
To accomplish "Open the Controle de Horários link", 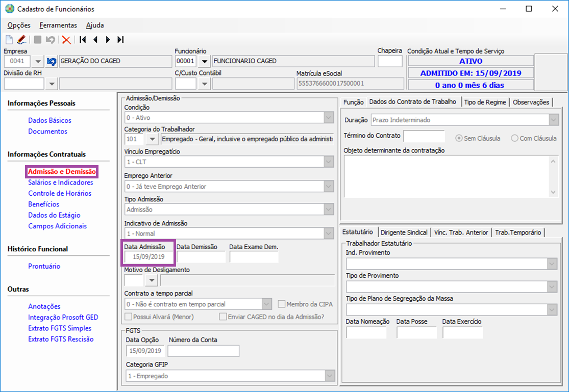I will [60, 193].
